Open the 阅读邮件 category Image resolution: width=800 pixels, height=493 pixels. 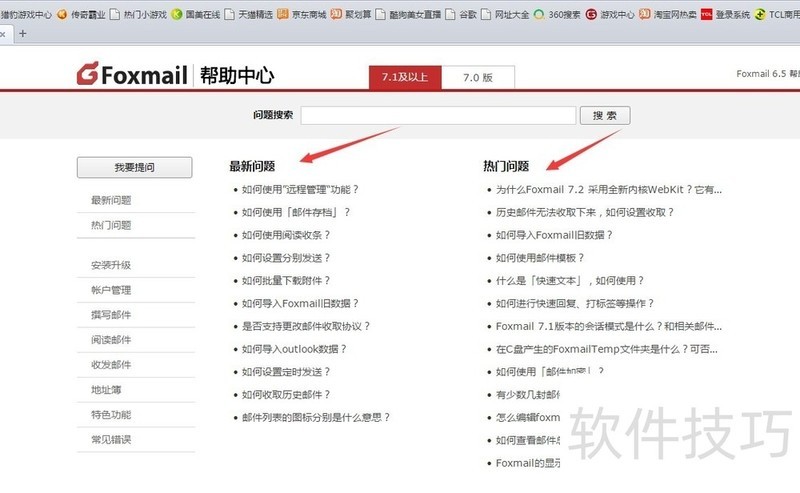point(111,340)
